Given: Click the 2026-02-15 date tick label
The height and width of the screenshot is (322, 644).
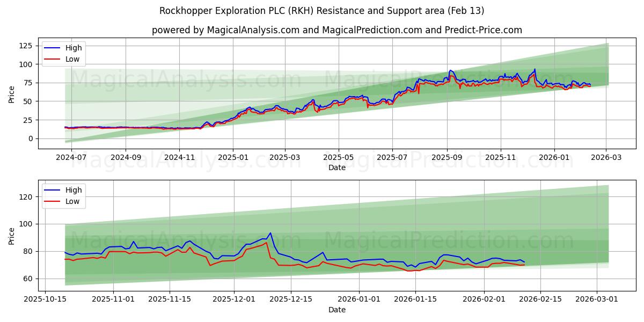Looking at the screenshot, I should coord(540,299).
